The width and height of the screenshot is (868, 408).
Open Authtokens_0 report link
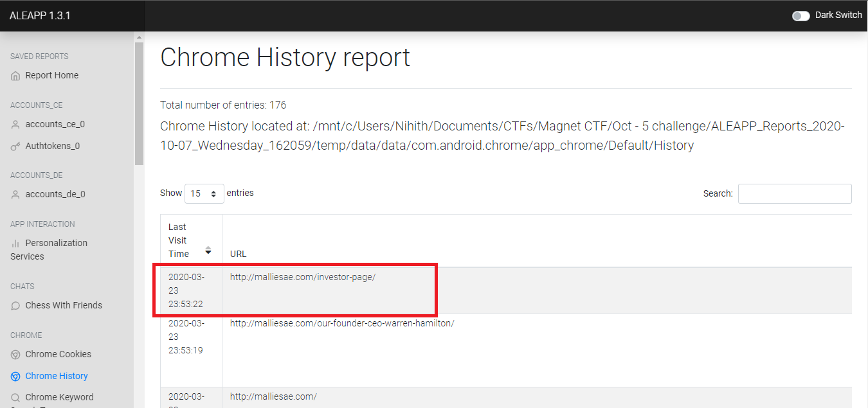pyautogui.click(x=52, y=146)
